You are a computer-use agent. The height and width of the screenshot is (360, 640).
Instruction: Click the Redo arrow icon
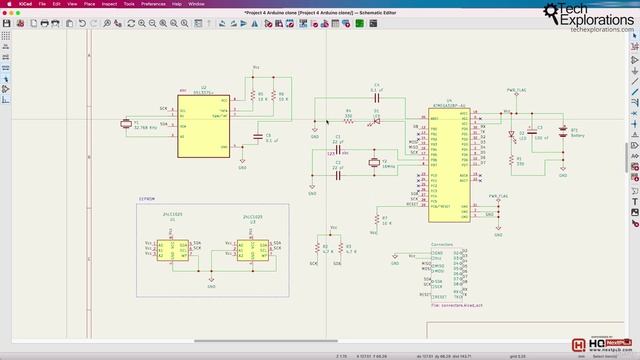point(93,23)
